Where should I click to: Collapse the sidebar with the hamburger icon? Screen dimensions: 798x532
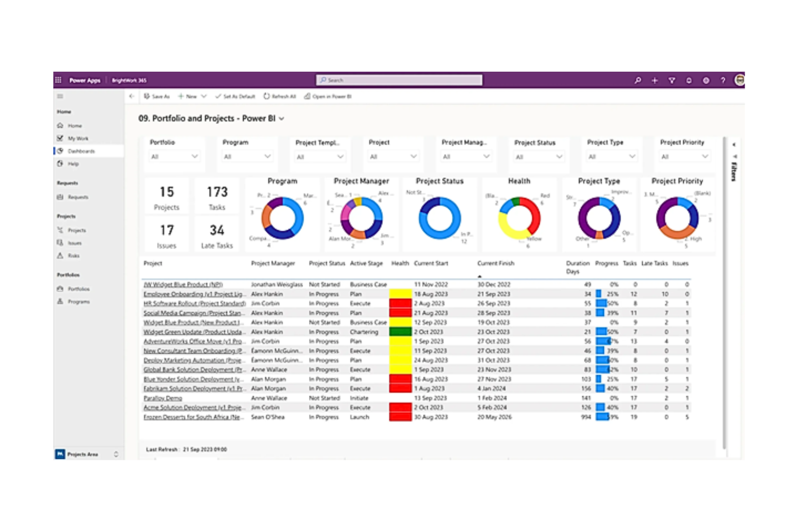coord(60,96)
